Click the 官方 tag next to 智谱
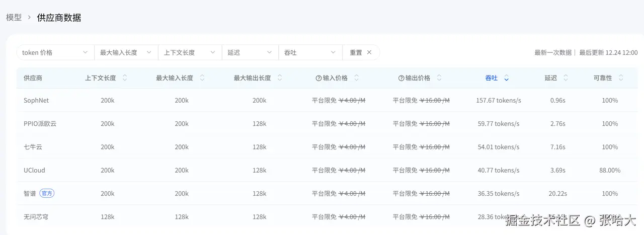644x235 pixels. (x=47, y=193)
